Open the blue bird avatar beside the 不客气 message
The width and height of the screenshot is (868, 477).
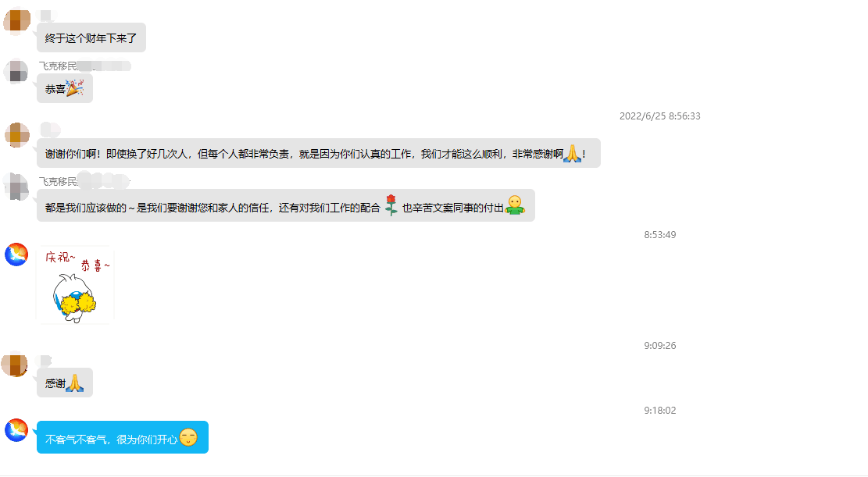pos(16,429)
